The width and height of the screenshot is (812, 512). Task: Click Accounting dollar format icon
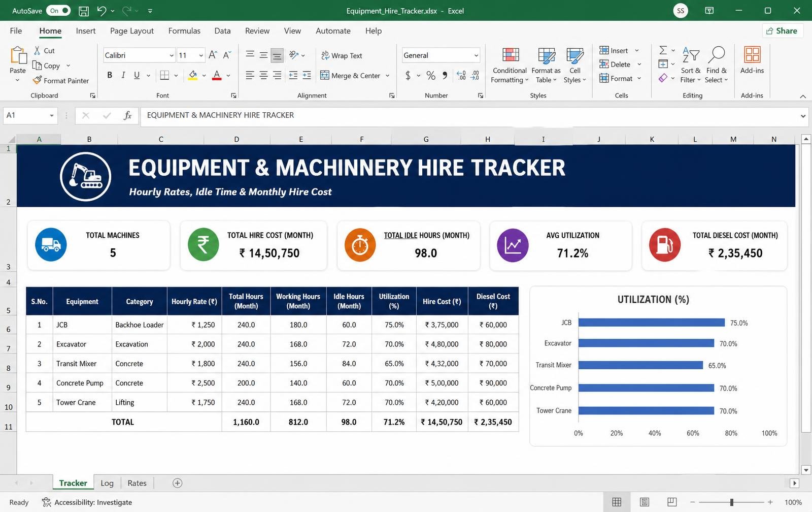pos(408,75)
